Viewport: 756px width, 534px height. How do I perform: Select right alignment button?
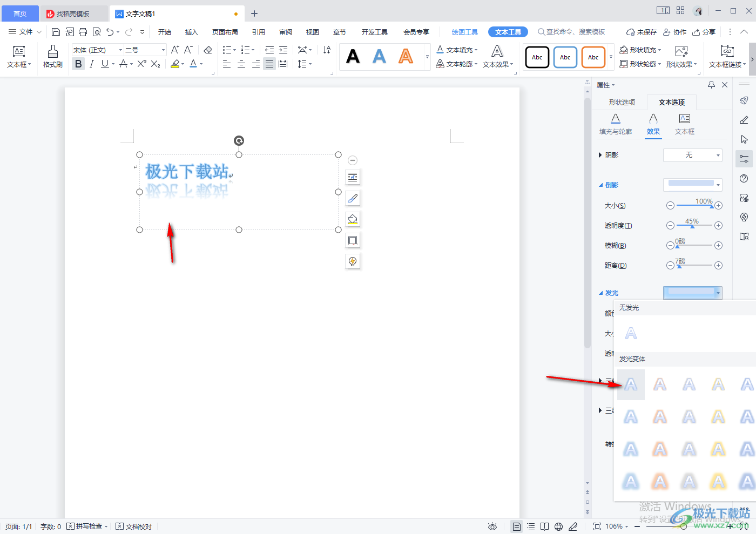[255, 64]
